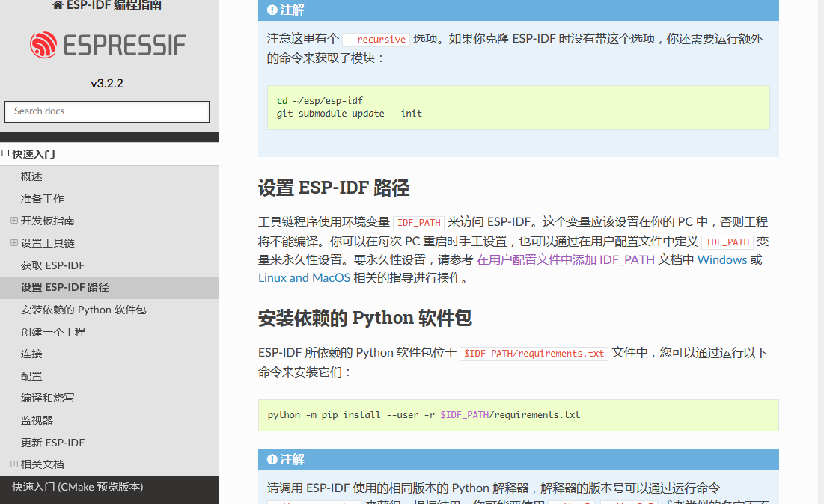The height and width of the screenshot is (504, 824).
Task: Click the first 注解 note header icon
Action: (x=272, y=10)
